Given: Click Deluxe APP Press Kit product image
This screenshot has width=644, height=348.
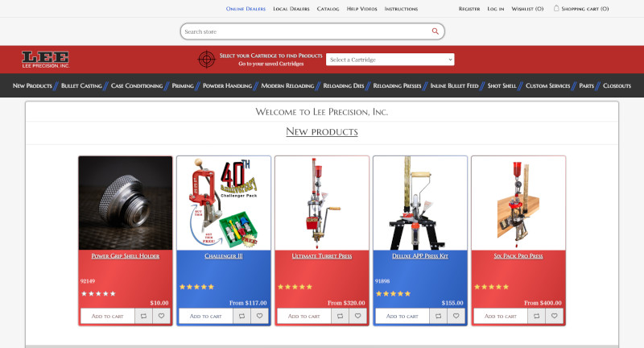Looking at the screenshot, I should tap(420, 203).
